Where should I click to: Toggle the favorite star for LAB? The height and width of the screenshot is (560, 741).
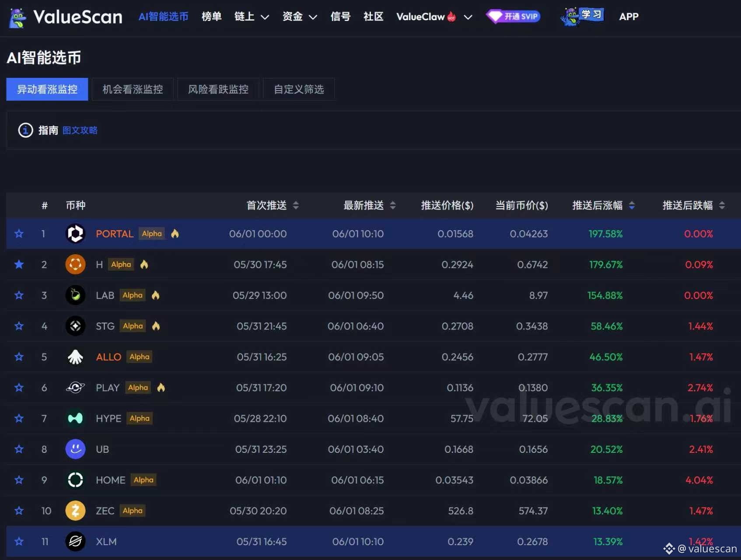[x=19, y=295]
